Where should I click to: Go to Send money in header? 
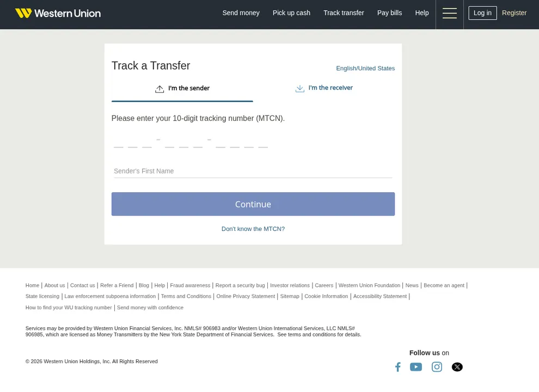241,13
